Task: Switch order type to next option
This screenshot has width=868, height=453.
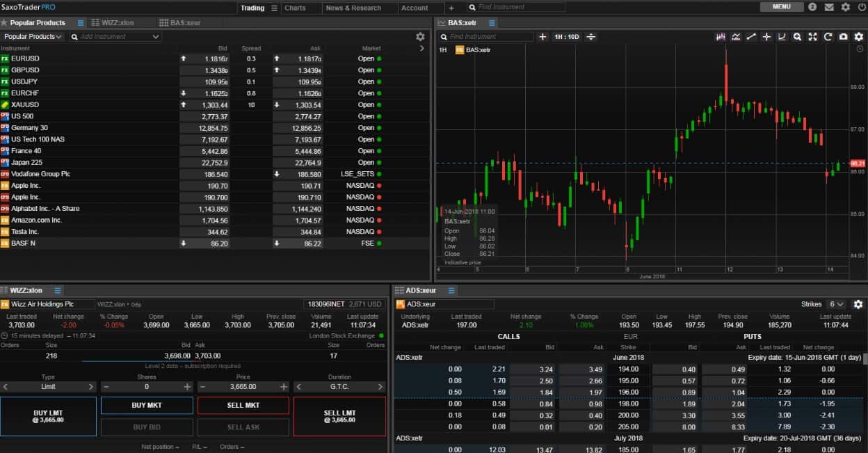Action: point(91,386)
